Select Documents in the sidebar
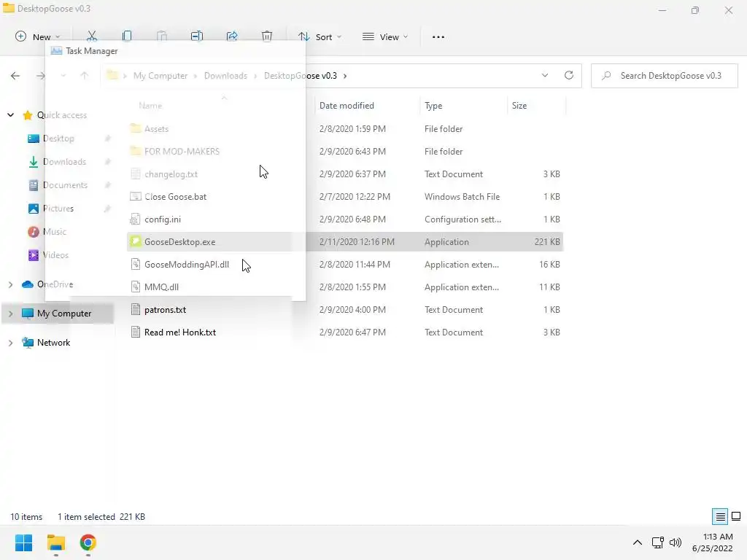This screenshot has width=747, height=560. pos(65,184)
